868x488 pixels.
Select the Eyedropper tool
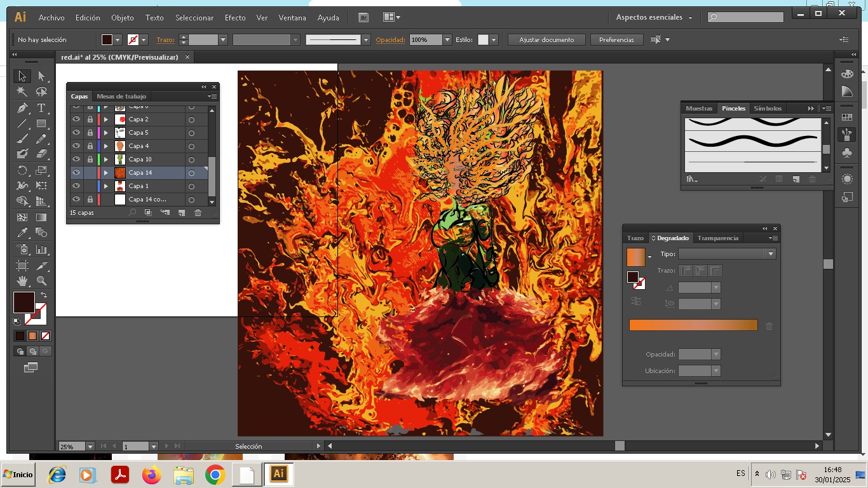coord(22,233)
